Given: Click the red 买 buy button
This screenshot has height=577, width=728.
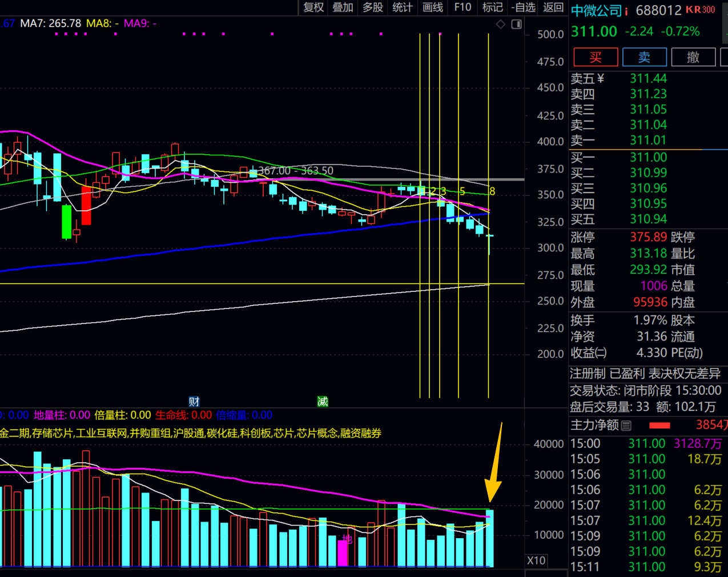Looking at the screenshot, I should pos(596,57).
